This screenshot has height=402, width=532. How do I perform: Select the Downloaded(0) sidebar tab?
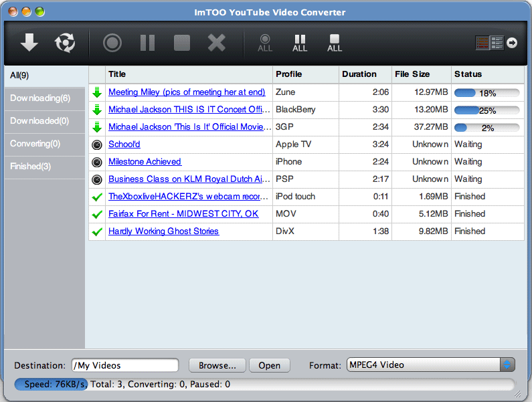click(x=44, y=121)
